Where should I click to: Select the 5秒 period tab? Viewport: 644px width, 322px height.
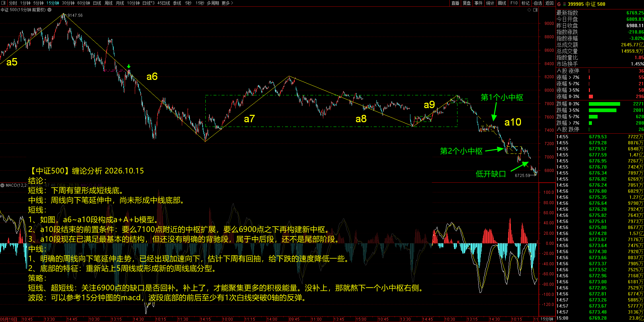pyautogui.click(x=188, y=3)
